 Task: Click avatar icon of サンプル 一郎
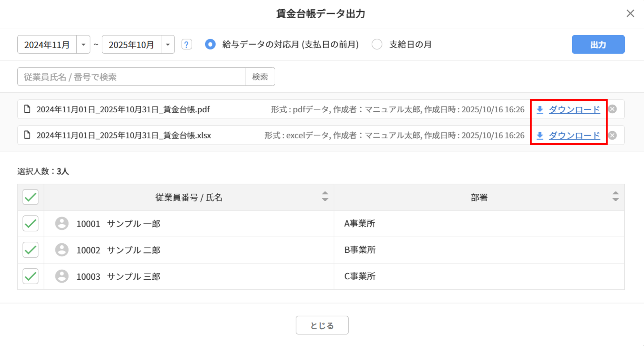point(62,223)
